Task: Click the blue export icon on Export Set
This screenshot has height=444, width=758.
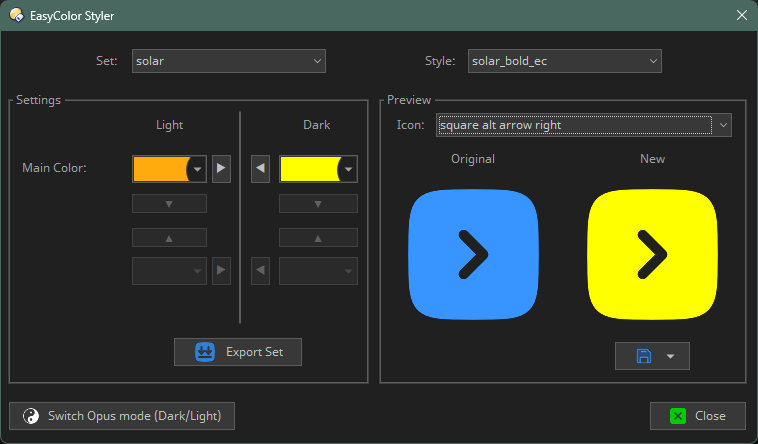Action: (x=205, y=352)
